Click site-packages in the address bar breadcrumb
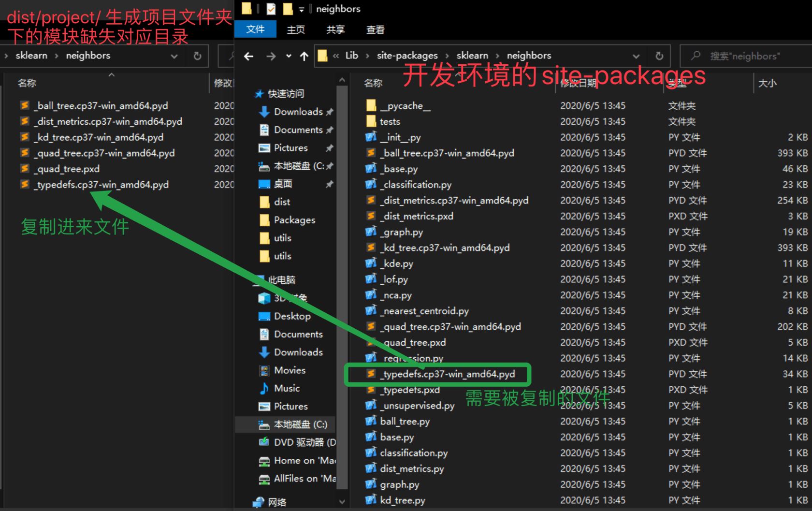This screenshot has height=511, width=812. pyautogui.click(x=407, y=56)
